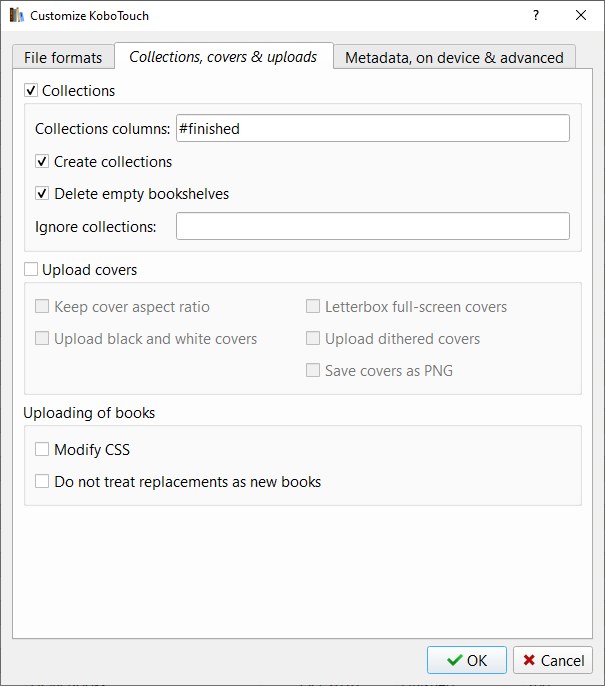Screen dimensions: 605x686
Task: Check Do not treat replacements as new books
Action: [x=42, y=482]
